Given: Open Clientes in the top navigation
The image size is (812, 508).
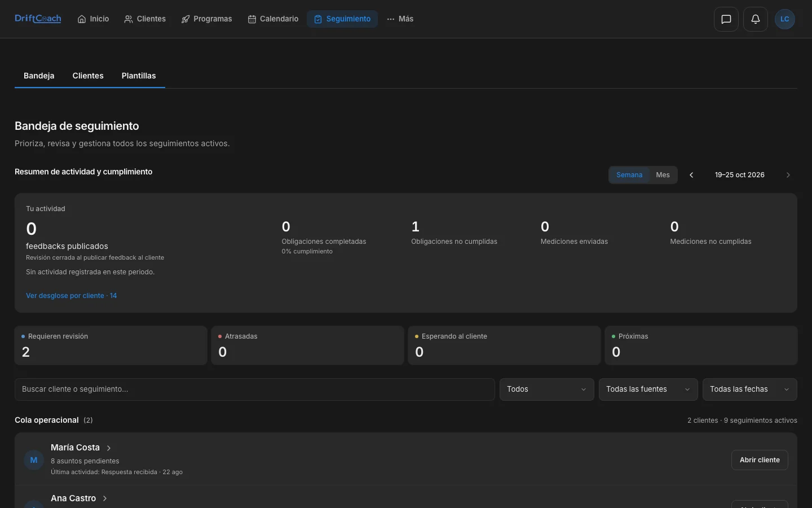Looking at the screenshot, I should click(145, 19).
